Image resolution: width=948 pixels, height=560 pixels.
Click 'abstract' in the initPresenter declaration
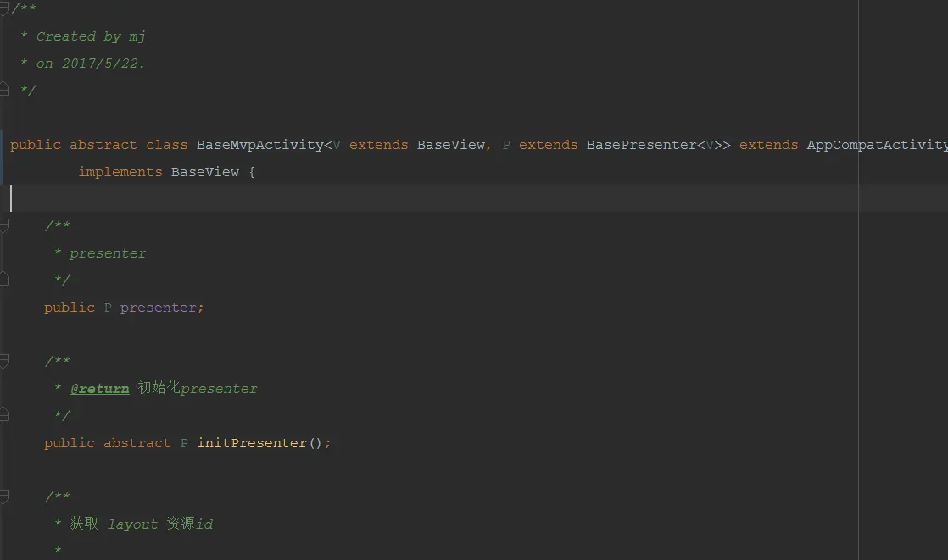(137, 443)
